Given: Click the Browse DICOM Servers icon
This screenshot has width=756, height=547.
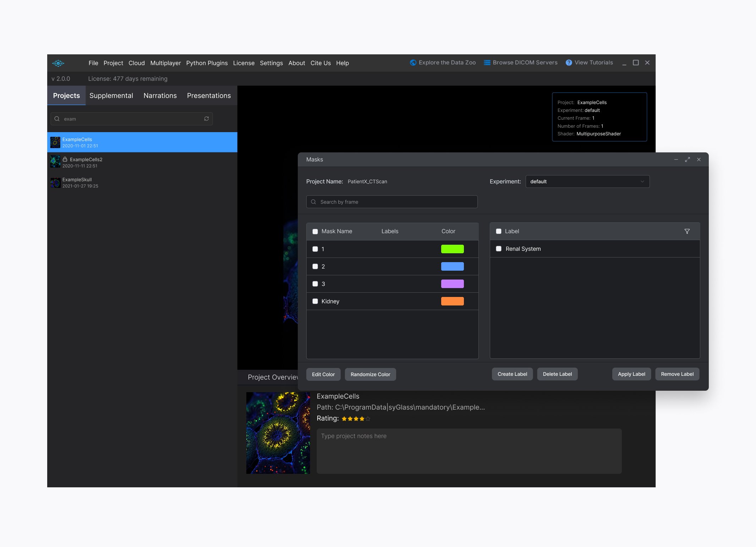Looking at the screenshot, I should coord(487,63).
